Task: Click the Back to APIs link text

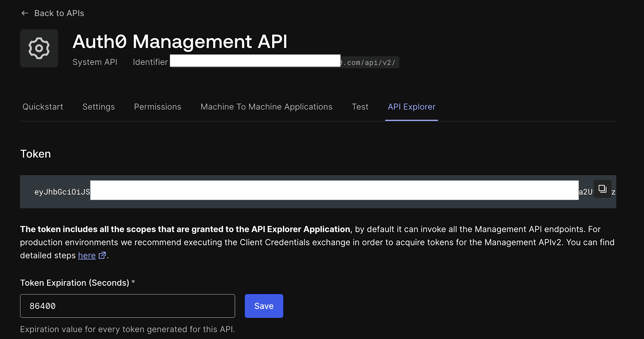Action: click(x=59, y=13)
